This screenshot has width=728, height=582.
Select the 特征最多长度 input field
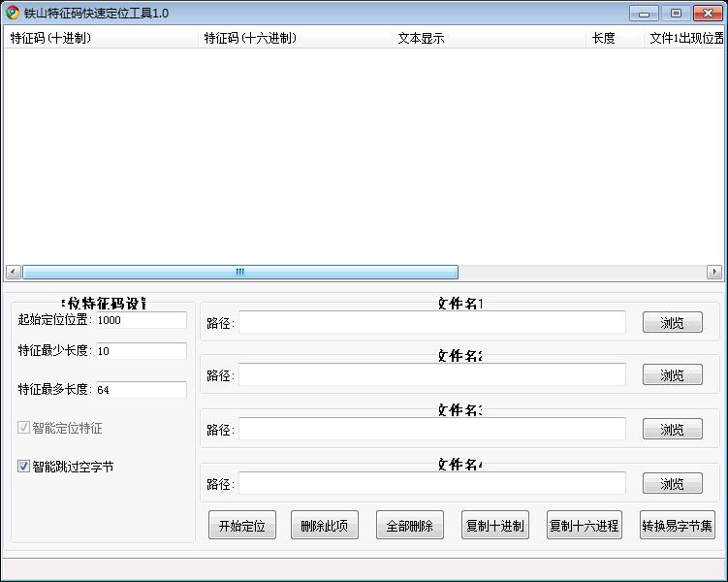coord(141,390)
